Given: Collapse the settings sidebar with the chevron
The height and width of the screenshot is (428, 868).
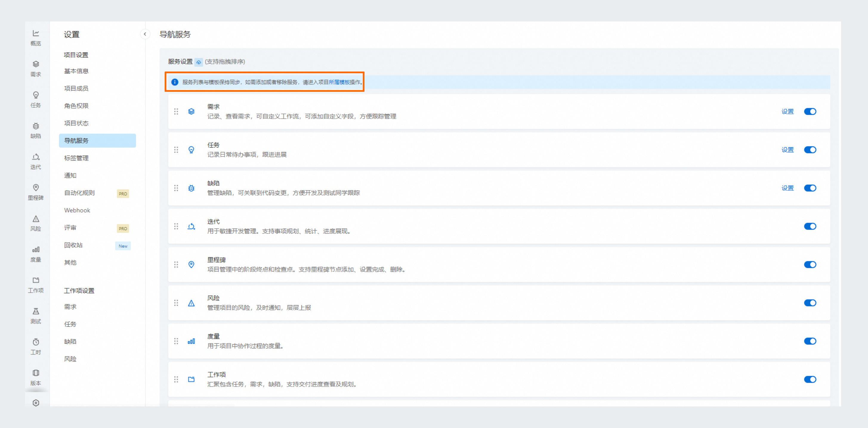Looking at the screenshot, I should 145,34.
